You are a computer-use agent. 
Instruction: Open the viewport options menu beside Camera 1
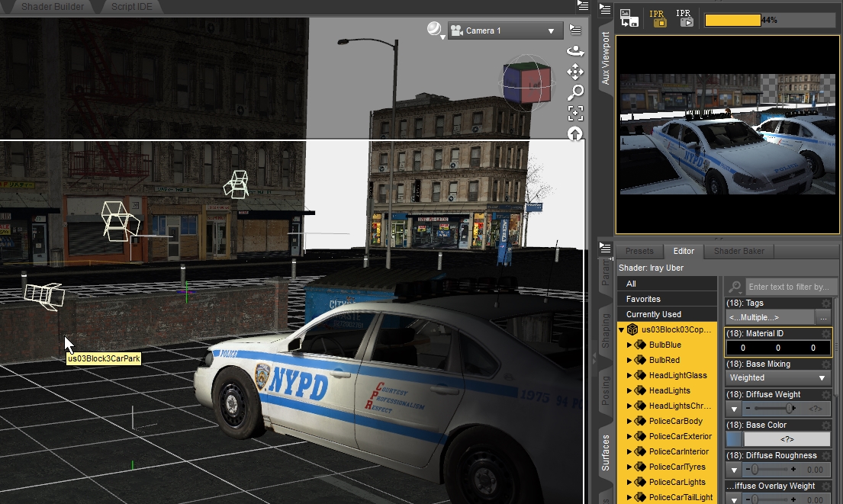click(x=575, y=30)
